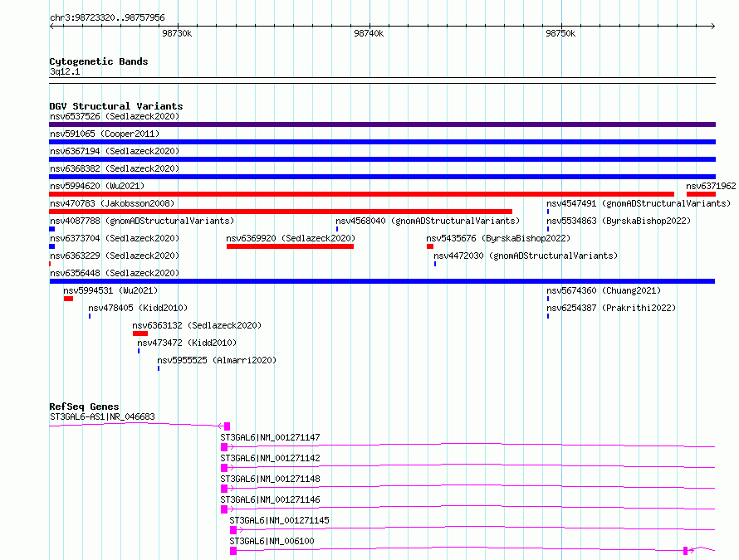Viewport: 739px width, 560px height.
Task: Select the blue nsv6367194 variant bar
Action: [x=382, y=159]
